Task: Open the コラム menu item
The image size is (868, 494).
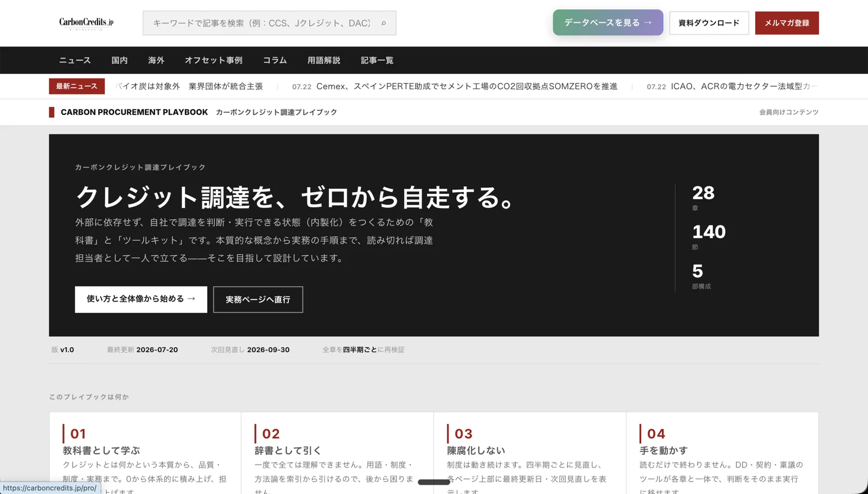Action: pos(275,60)
